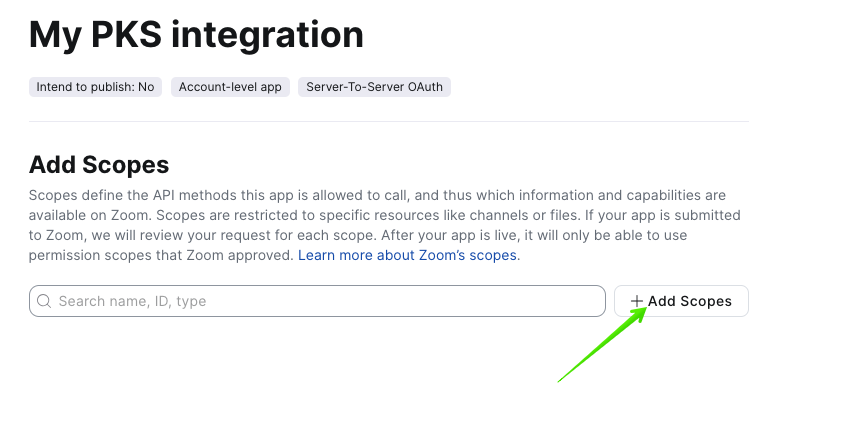Click the plus icon beside Add Scopes
Viewport: 853px width, 422px height.
(x=637, y=301)
